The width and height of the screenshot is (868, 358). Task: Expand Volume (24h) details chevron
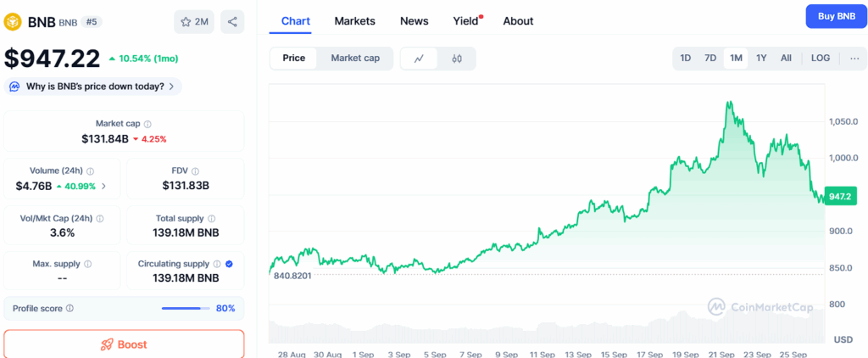coord(103,186)
